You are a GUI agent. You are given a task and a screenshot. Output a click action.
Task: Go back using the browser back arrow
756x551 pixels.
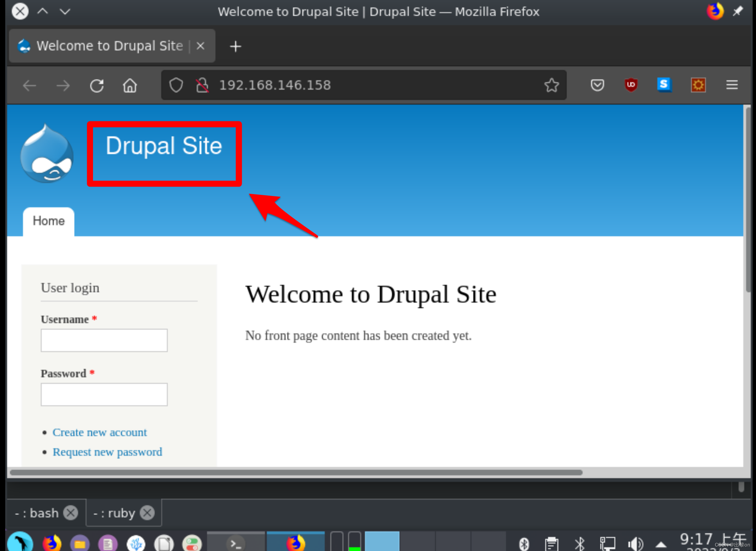click(30, 85)
